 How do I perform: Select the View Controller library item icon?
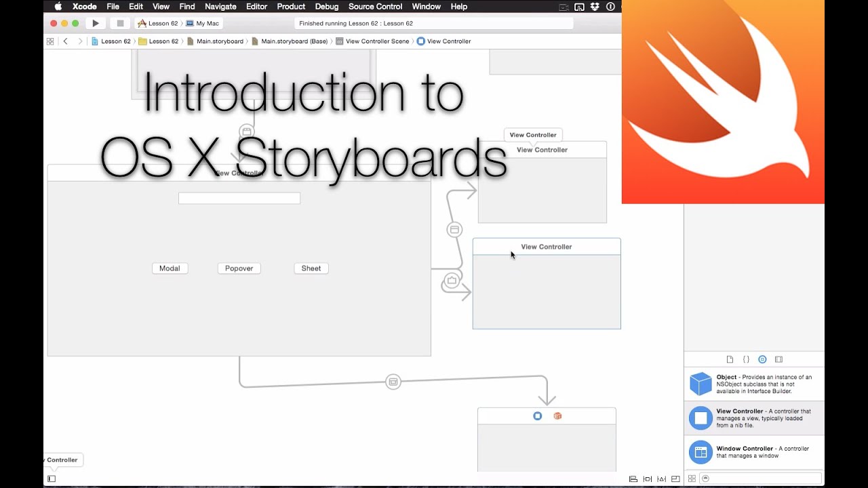click(701, 418)
